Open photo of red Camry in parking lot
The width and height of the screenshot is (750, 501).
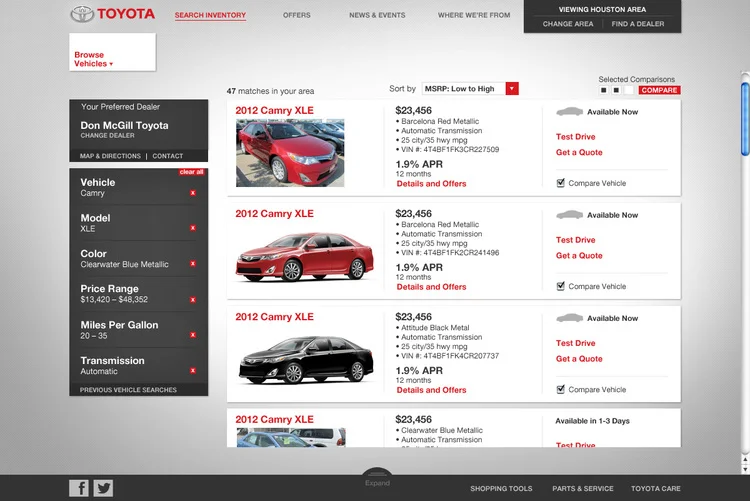coord(290,153)
